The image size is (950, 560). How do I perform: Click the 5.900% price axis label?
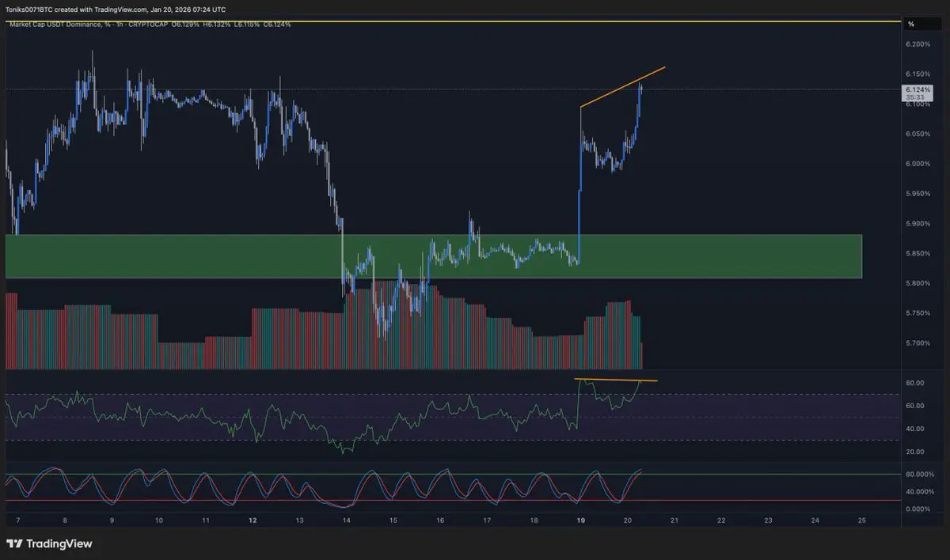tap(918, 224)
